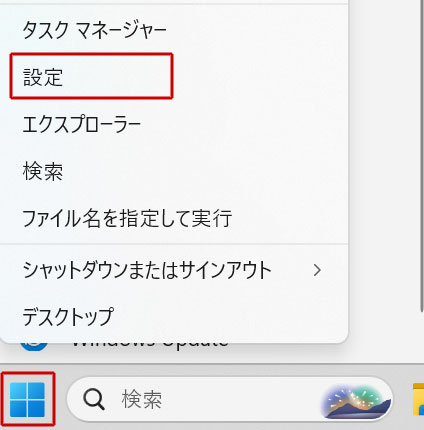Screen dimensions: 424x430
Task: Click empty taskbar area beside search box
Action: [402, 399]
